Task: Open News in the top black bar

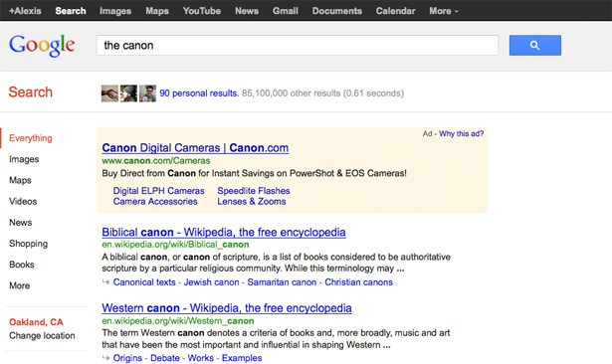Action: (247, 11)
